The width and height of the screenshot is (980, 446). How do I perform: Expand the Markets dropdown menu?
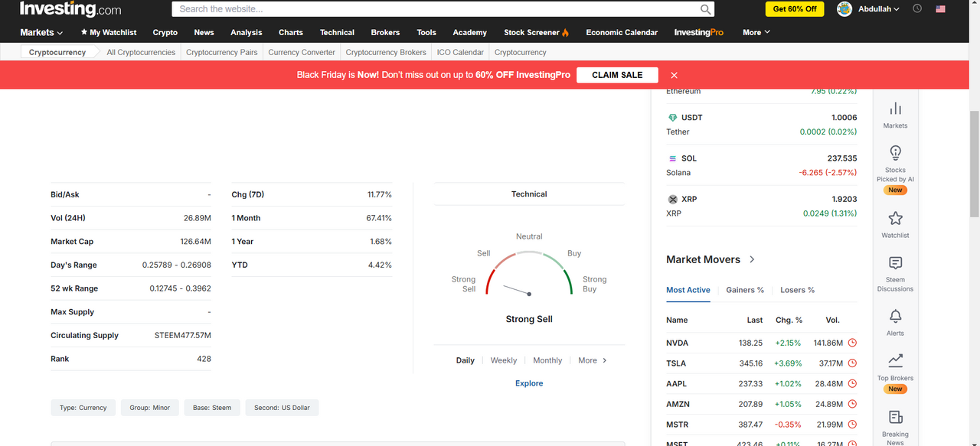coord(41,32)
